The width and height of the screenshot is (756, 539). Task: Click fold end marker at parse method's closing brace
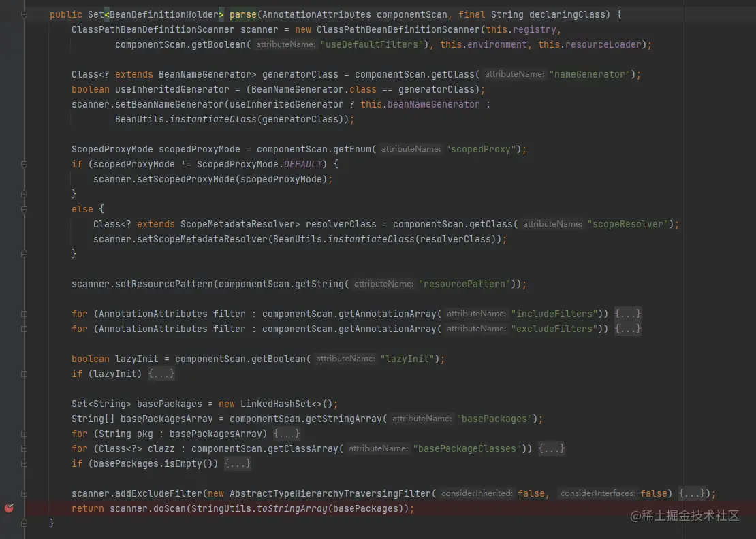24,523
